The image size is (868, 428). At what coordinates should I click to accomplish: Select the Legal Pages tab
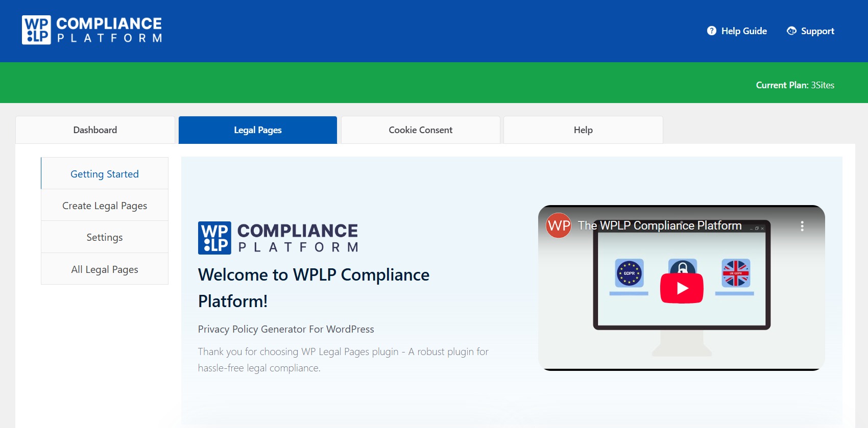pyautogui.click(x=258, y=130)
